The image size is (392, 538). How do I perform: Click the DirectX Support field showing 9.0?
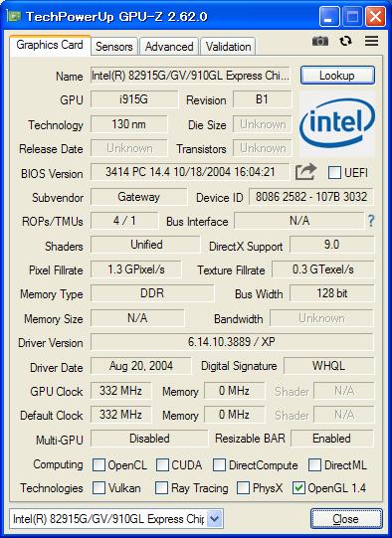click(332, 245)
